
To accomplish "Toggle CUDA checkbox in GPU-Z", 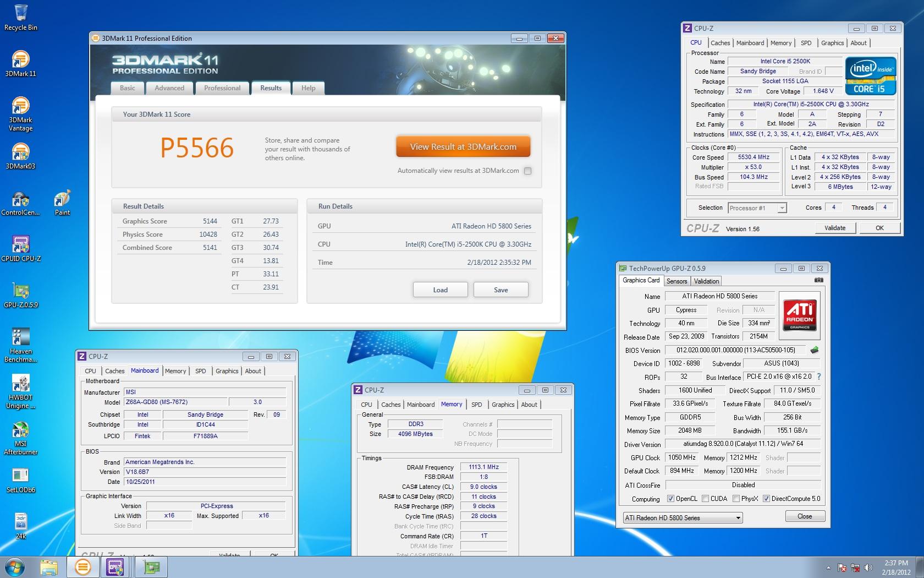I will pyautogui.click(x=705, y=499).
